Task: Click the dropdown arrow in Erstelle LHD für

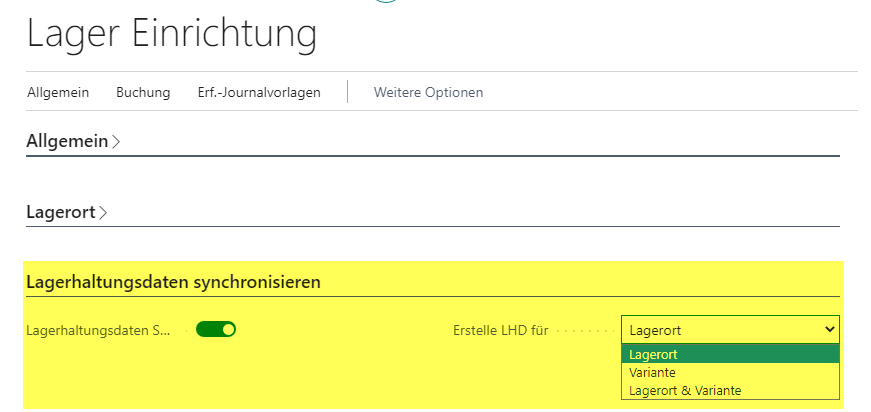Action: (829, 330)
